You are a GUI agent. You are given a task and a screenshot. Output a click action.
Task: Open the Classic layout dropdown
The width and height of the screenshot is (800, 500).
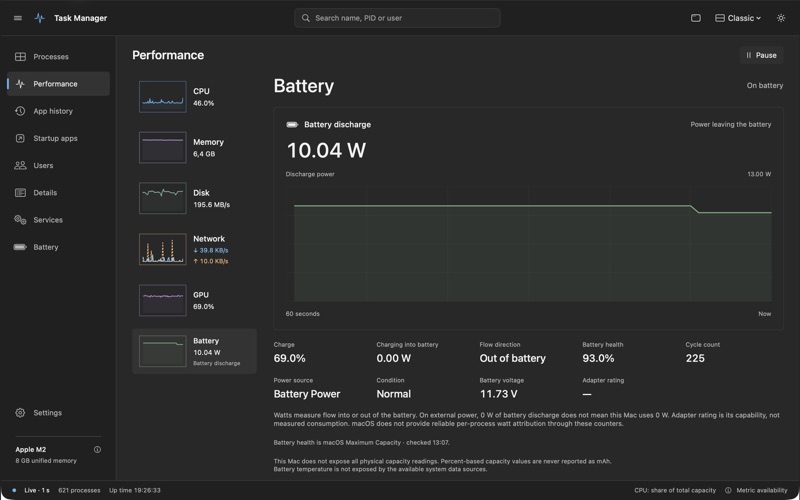pos(738,18)
